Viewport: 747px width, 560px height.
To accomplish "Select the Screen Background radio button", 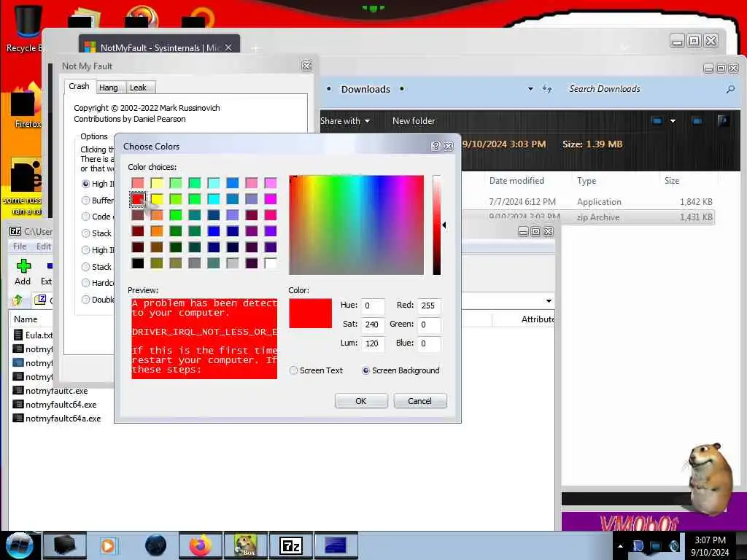I will (365, 370).
